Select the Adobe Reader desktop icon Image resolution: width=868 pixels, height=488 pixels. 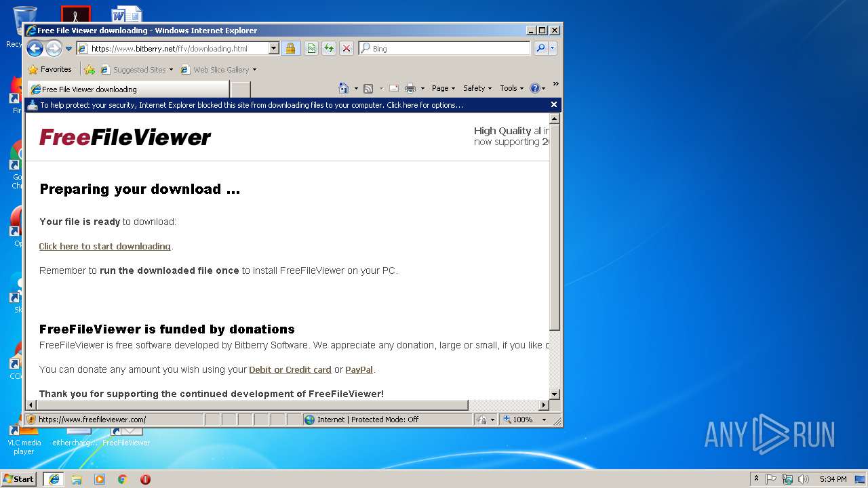coord(76,14)
